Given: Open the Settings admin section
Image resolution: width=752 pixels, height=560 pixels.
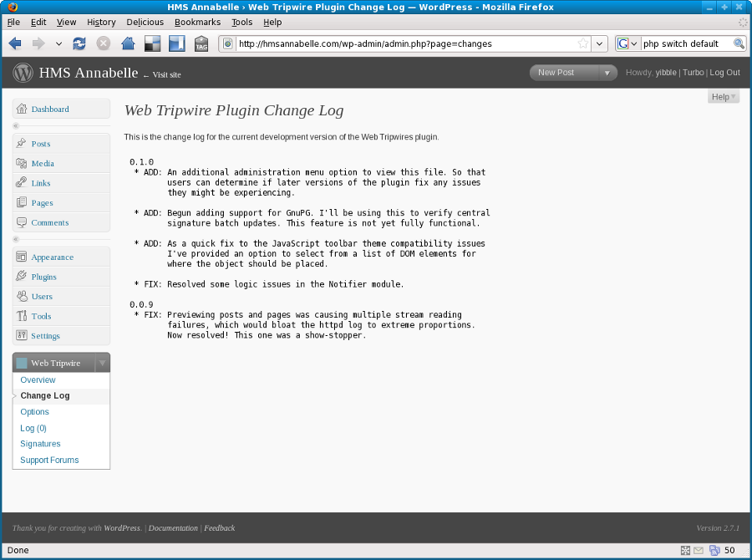Looking at the screenshot, I should (x=46, y=336).
